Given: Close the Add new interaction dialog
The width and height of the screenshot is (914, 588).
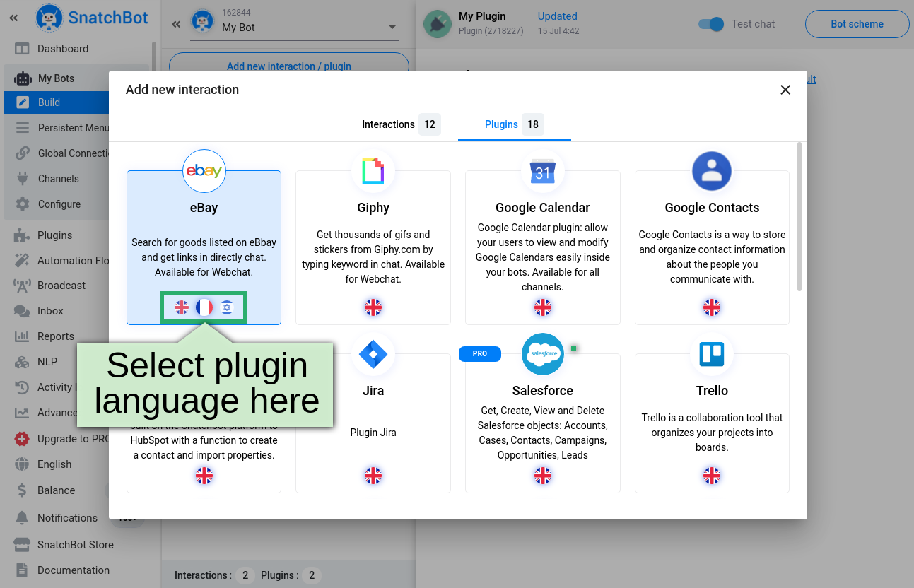Looking at the screenshot, I should tap(785, 90).
